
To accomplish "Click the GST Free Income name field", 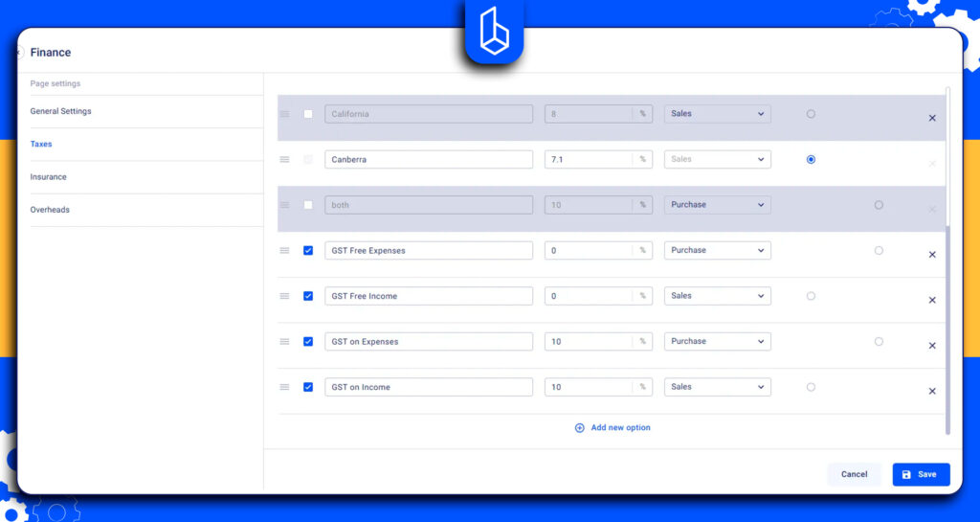I will click(x=429, y=296).
